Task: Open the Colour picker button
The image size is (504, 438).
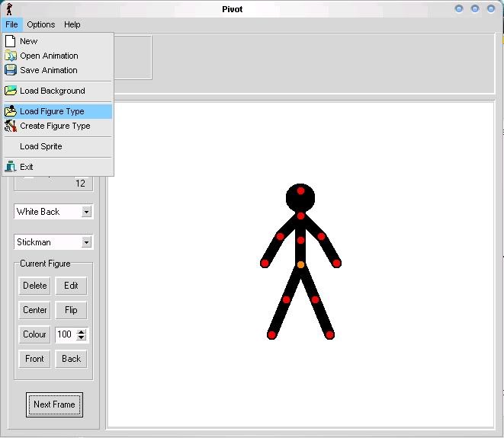Action: (35, 334)
